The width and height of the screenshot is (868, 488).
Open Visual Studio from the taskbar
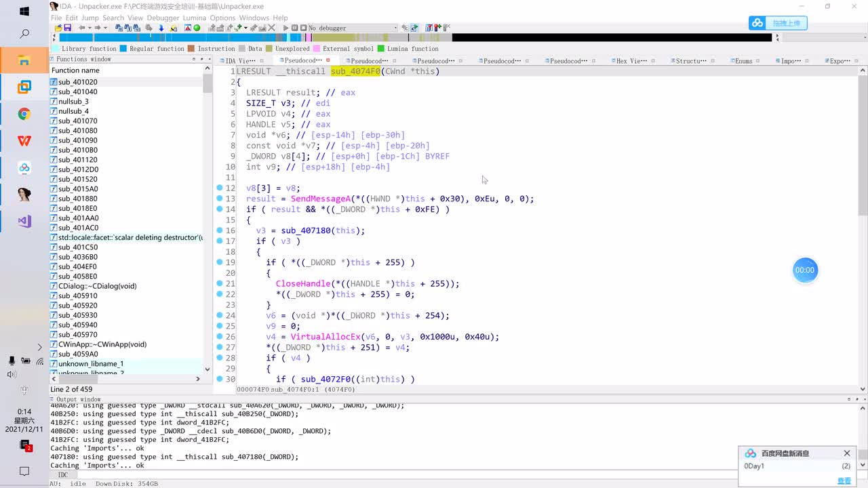[24, 222]
